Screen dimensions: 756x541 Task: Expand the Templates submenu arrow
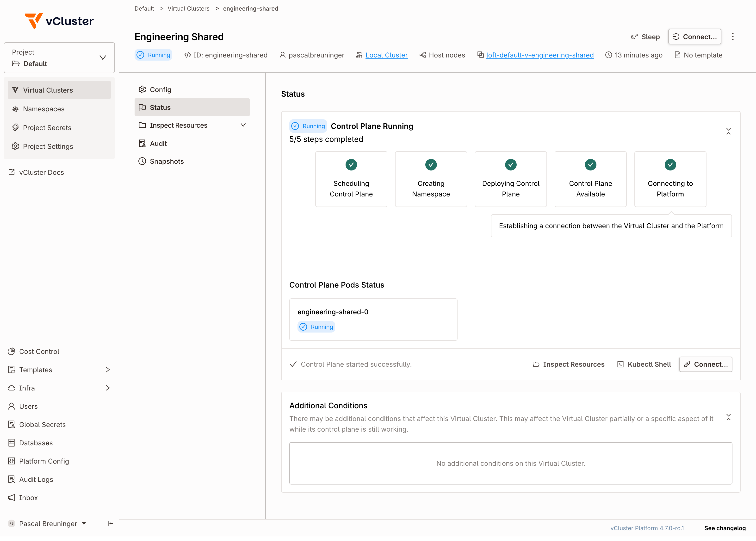pyautogui.click(x=107, y=370)
